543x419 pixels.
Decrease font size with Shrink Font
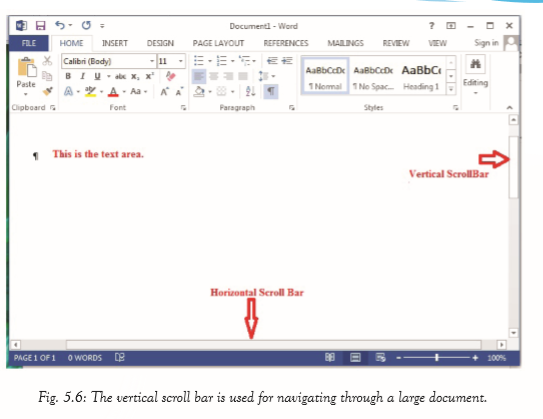click(179, 92)
